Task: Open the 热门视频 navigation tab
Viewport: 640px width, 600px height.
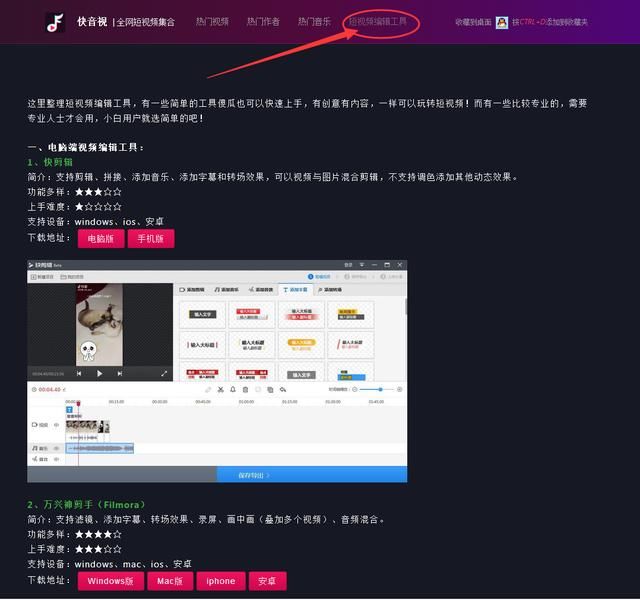Action: click(212, 22)
